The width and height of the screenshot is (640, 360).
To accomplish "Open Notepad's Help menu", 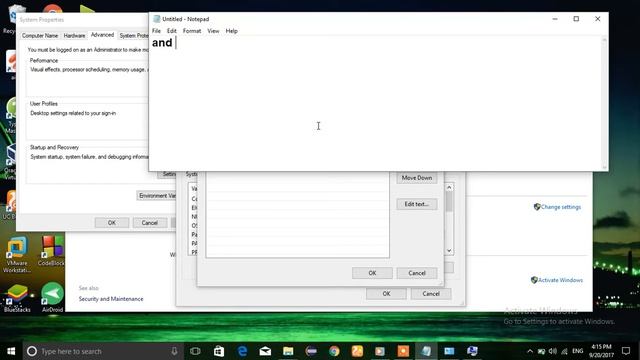I will tap(231, 31).
